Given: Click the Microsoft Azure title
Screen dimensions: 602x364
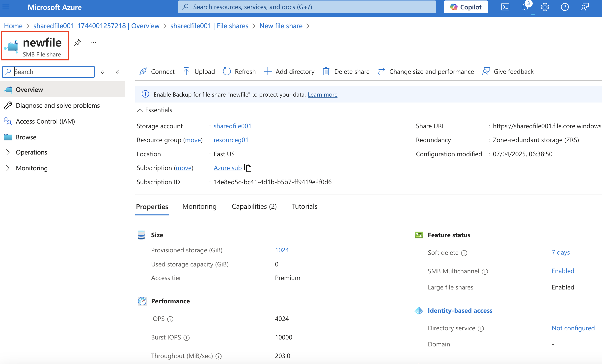Looking at the screenshot, I should point(55,7).
